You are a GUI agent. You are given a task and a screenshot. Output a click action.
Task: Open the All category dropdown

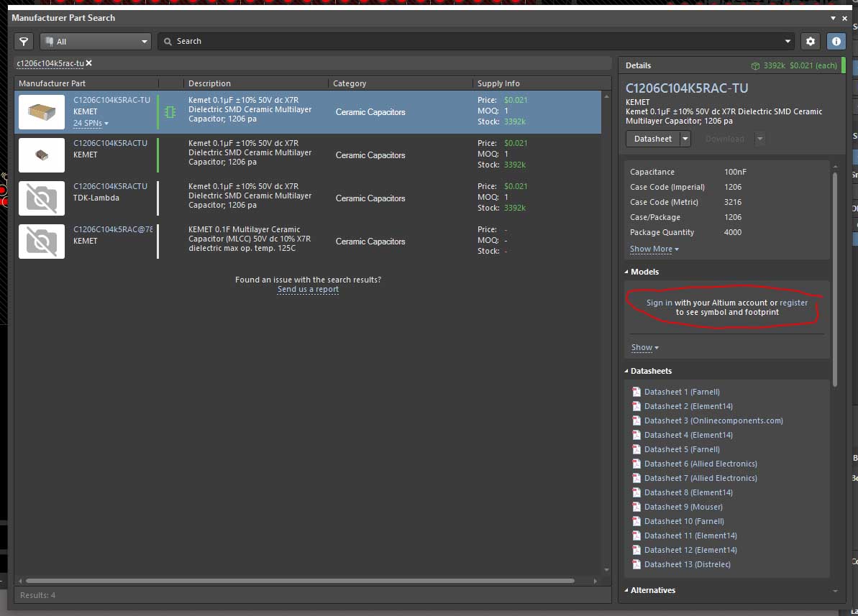coord(96,42)
